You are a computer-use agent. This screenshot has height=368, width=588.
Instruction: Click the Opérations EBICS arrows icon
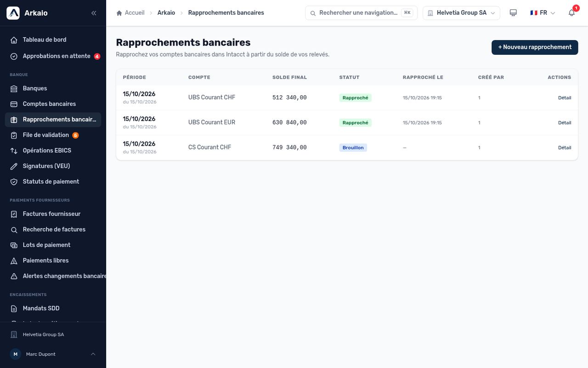click(14, 150)
